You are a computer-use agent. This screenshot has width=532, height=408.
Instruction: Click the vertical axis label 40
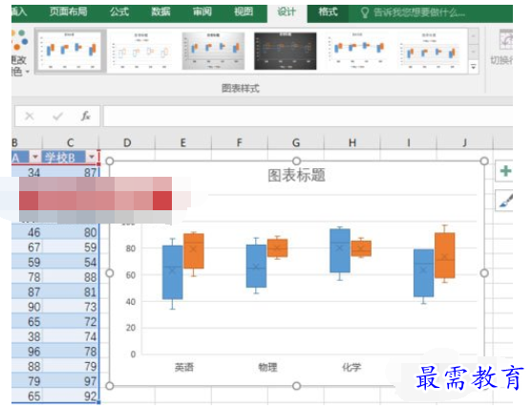pos(131,301)
